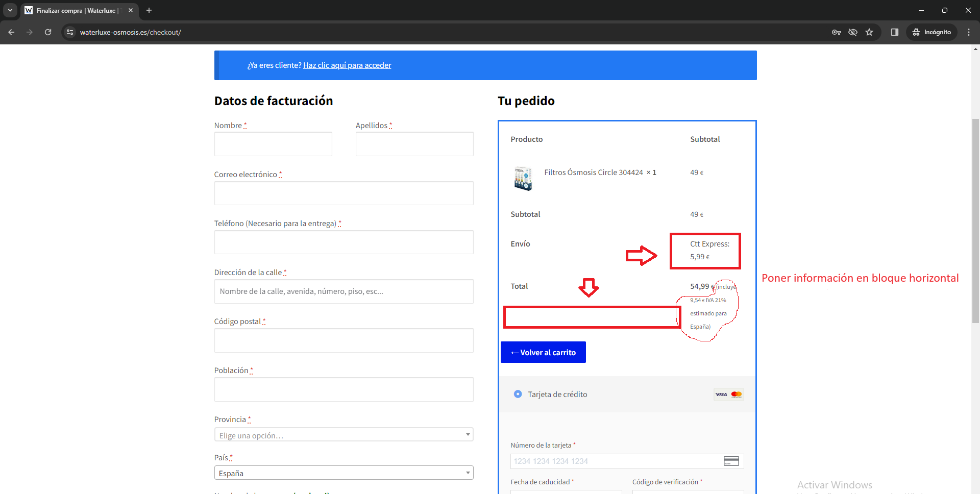Click the page vertical scrollbar thumb
Screen dimensions: 980x494
tap(975, 220)
